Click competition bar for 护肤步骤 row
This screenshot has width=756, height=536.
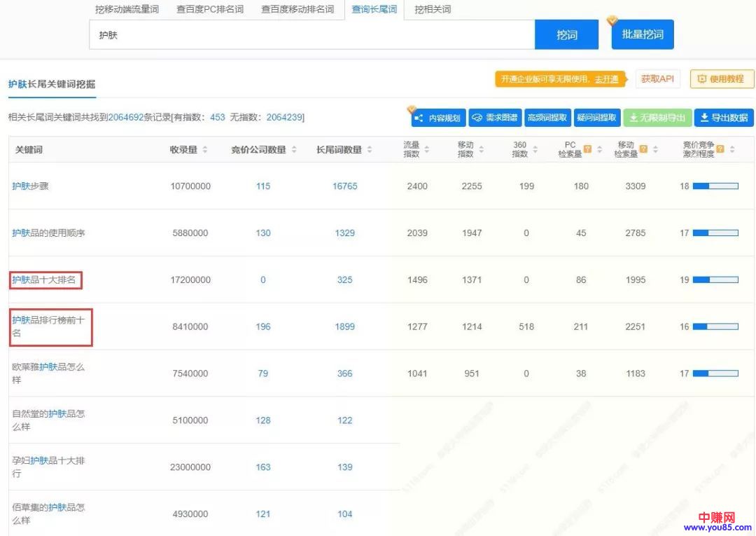tap(715, 186)
